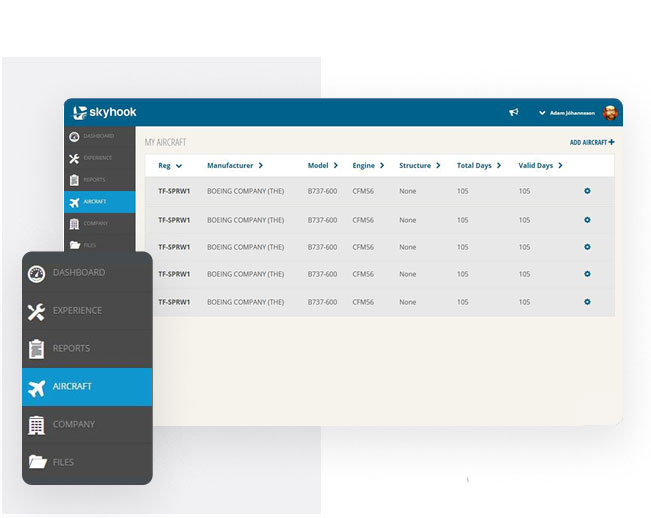Click the Valid Days column header

point(540,166)
